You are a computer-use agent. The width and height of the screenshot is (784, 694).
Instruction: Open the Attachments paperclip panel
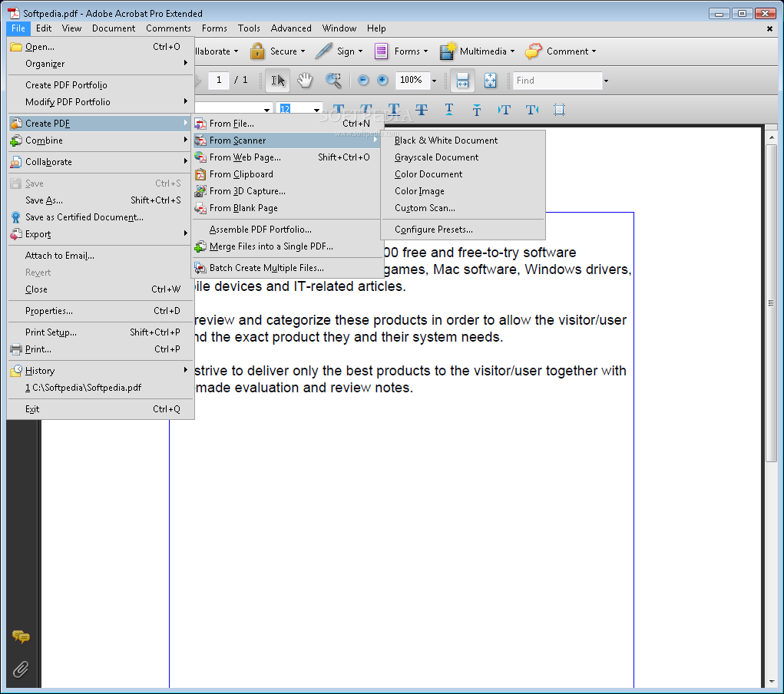[21, 669]
